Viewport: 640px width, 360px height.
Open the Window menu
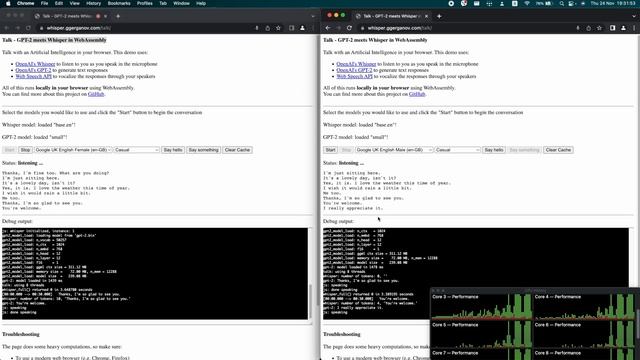coord(181,3)
